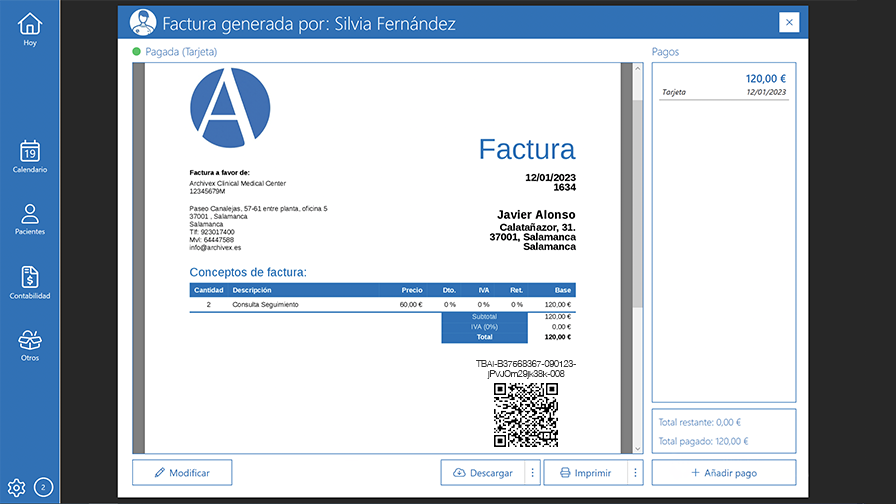
Task: Click the notification badge showing 2
Action: tap(44, 488)
